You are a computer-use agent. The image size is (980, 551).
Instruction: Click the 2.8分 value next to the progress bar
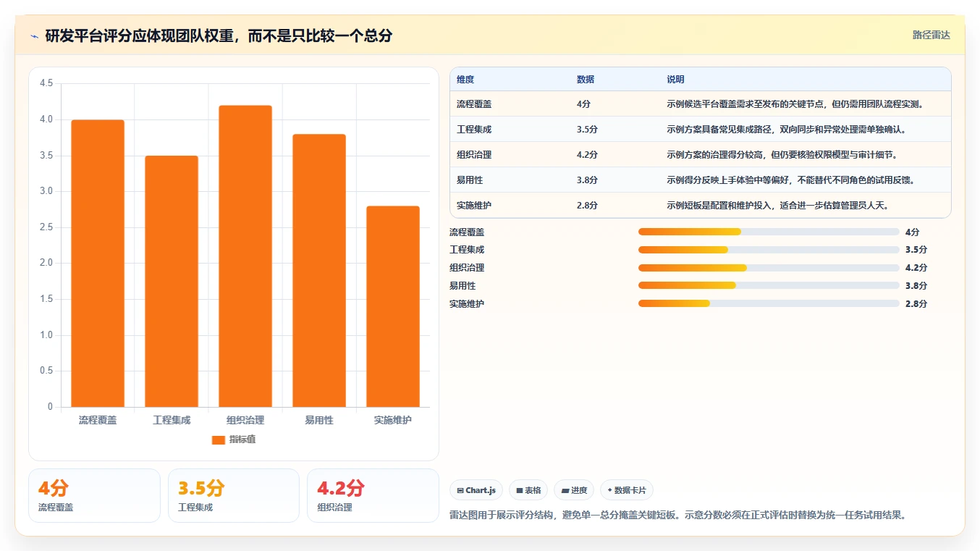(x=916, y=304)
